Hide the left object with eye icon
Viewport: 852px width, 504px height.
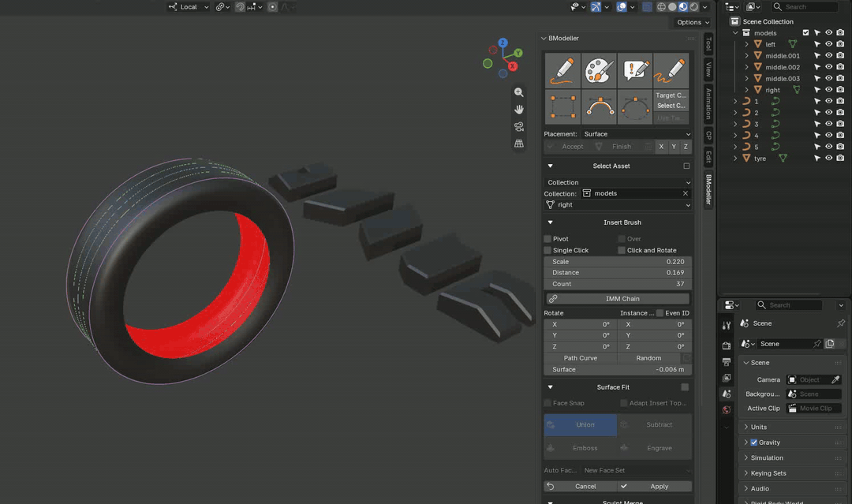click(828, 44)
